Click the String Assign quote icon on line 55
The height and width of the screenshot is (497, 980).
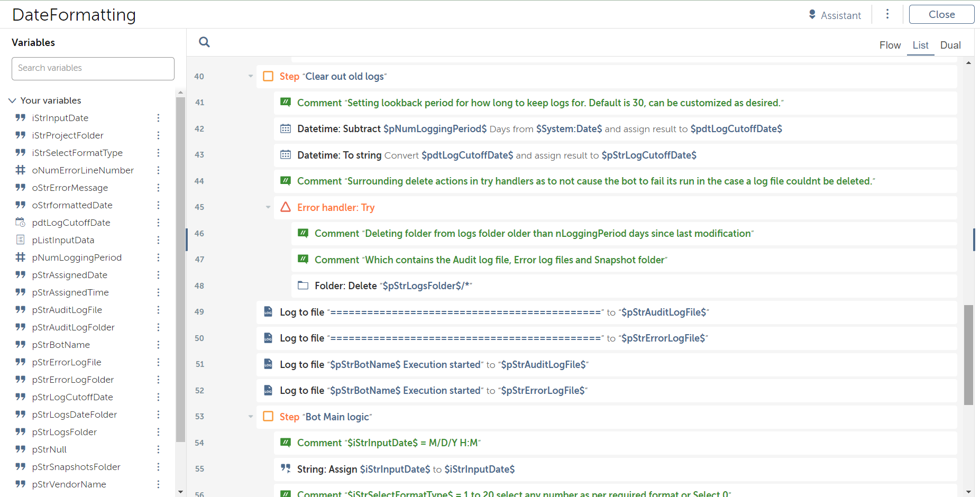[286, 468]
